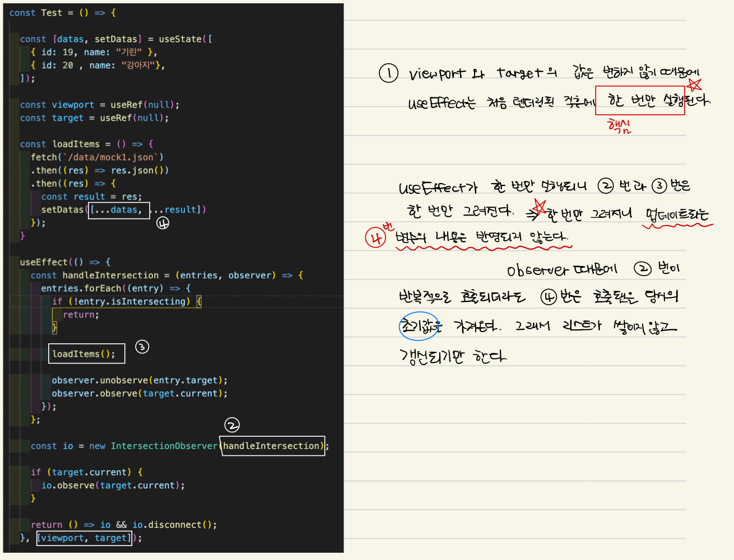The height and width of the screenshot is (560, 734).
Task: Select the 'const viewport = useRef(null);' line
Action: [100, 105]
